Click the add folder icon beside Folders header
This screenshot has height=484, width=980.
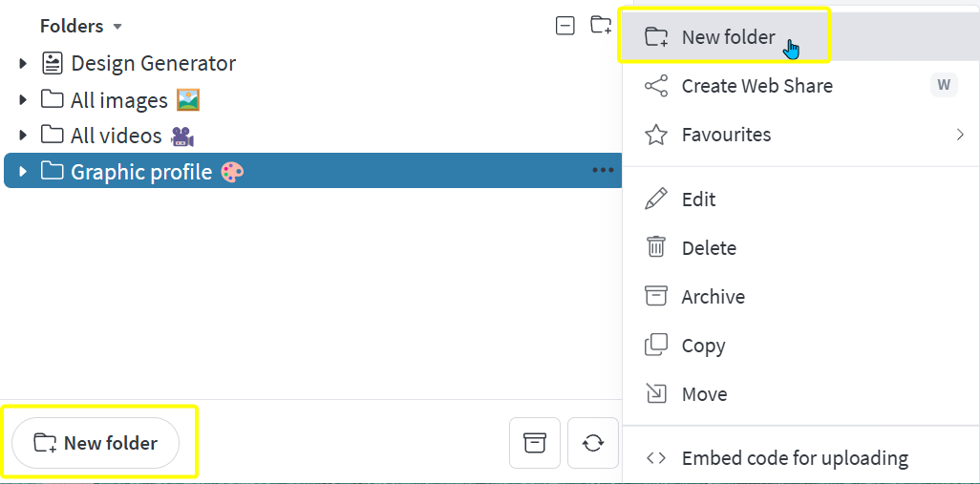[601, 26]
